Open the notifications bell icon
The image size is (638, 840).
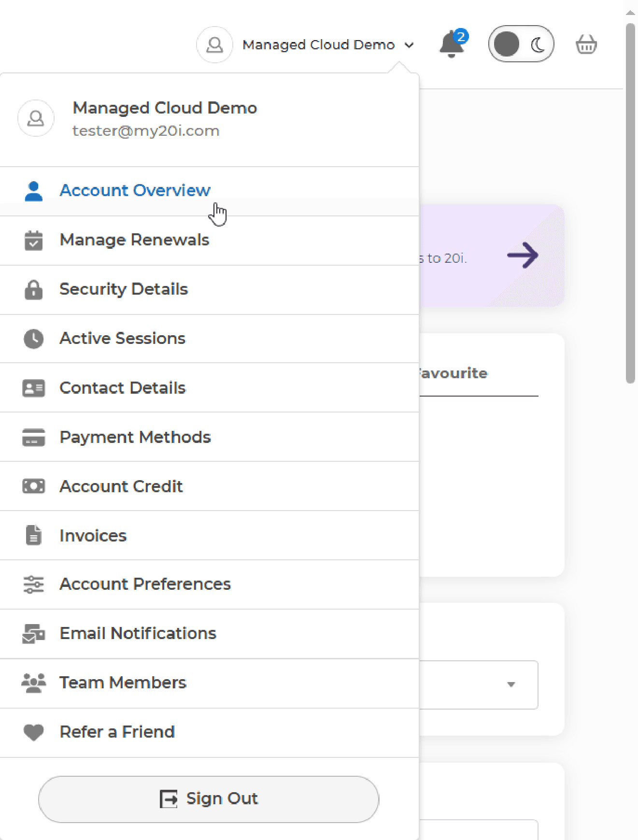(451, 44)
